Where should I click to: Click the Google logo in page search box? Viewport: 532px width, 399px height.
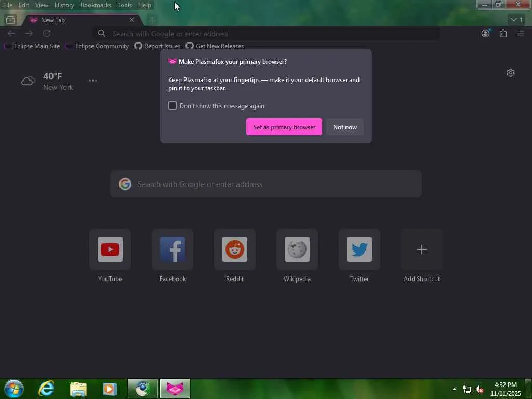(x=125, y=184)
